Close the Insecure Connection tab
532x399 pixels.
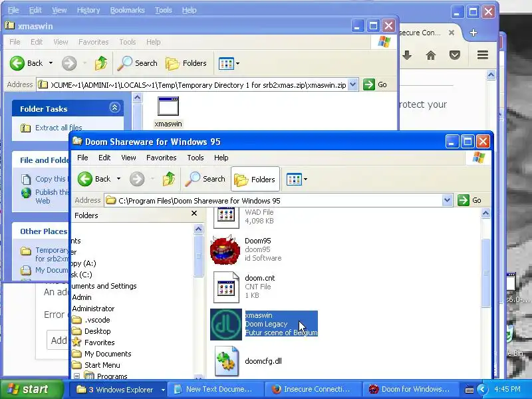click(x=452, y=33)
